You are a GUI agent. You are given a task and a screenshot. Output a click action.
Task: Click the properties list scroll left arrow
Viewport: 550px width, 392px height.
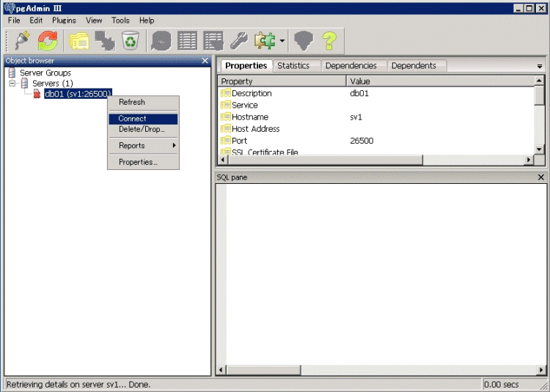click(x=223, y=160)
